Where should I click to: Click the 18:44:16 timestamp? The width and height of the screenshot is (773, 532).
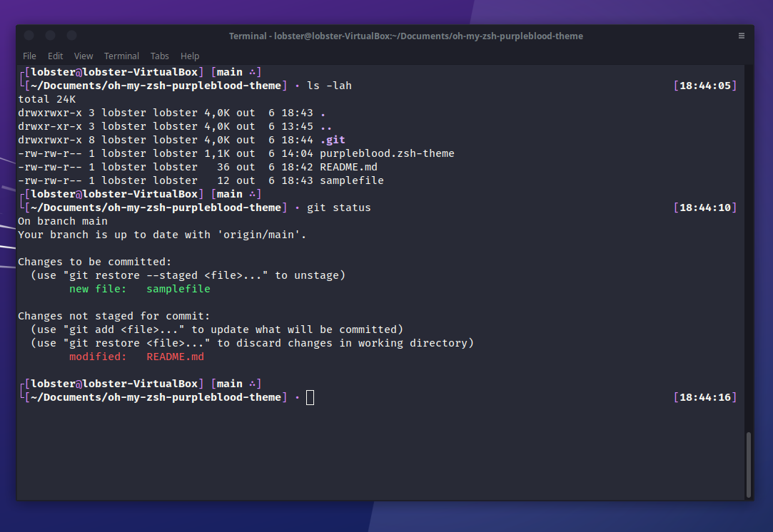[705, 397]
